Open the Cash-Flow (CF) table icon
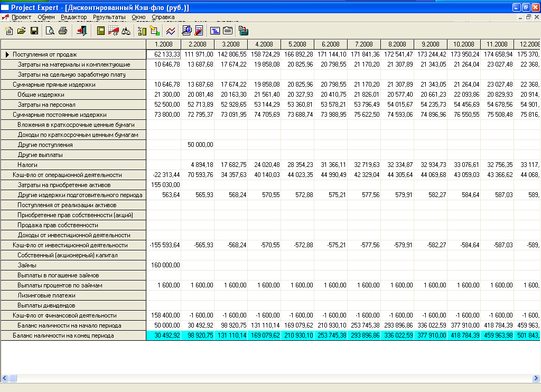The width and height of the screenshot is (541, 392). pyautogui.click(x=114, y=31)
